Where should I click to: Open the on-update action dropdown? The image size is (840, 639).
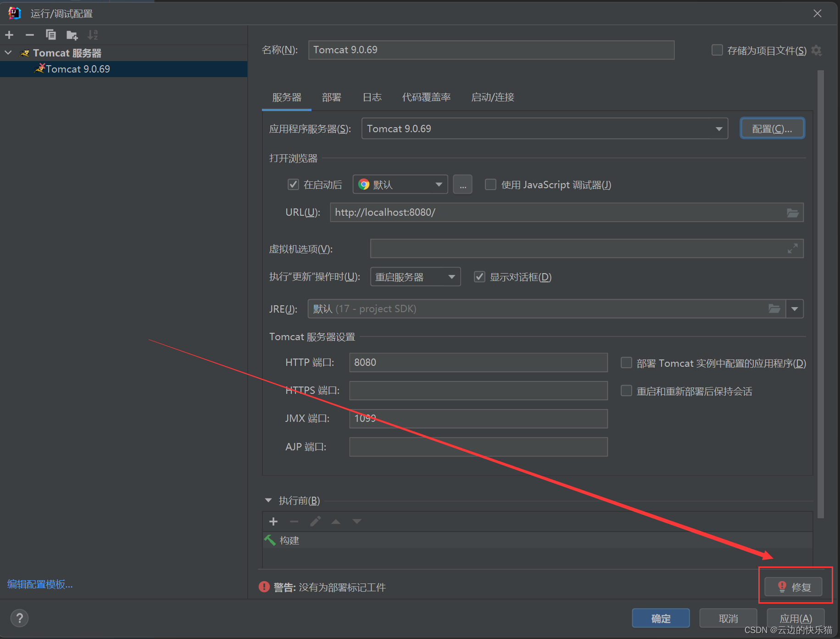[415, 277]
